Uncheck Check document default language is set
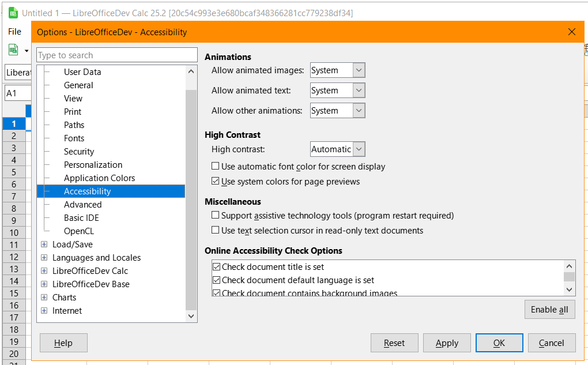588x365 pixels. (216, 280)
